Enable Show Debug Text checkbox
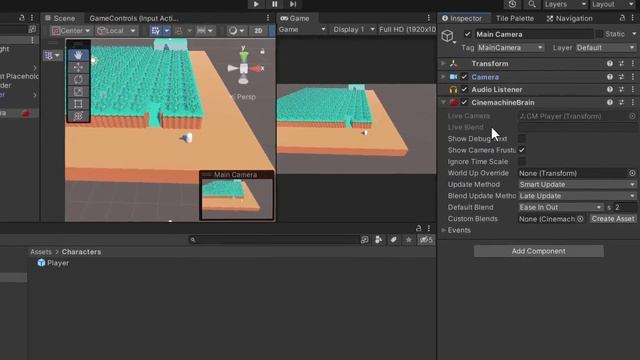 pos(522,139)
